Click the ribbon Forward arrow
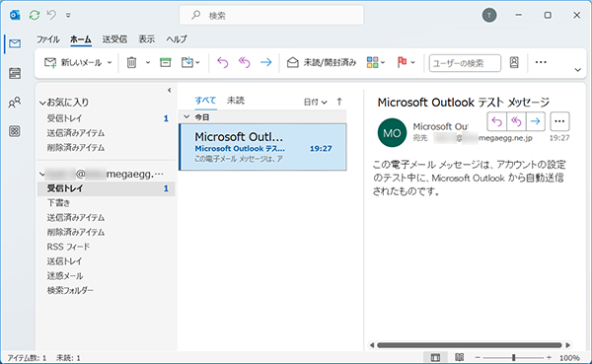This screenshot has width=592, height=364. click(x=266, y=63)
